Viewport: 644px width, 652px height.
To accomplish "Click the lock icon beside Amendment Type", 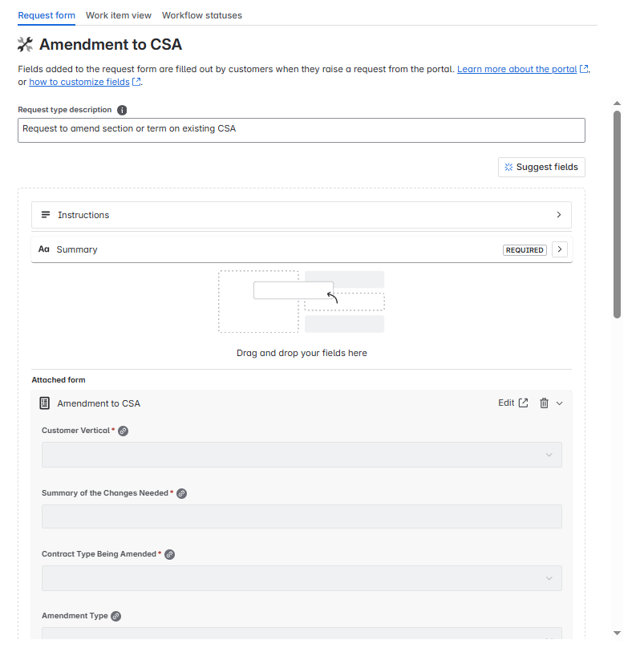I will click(115, 616).
